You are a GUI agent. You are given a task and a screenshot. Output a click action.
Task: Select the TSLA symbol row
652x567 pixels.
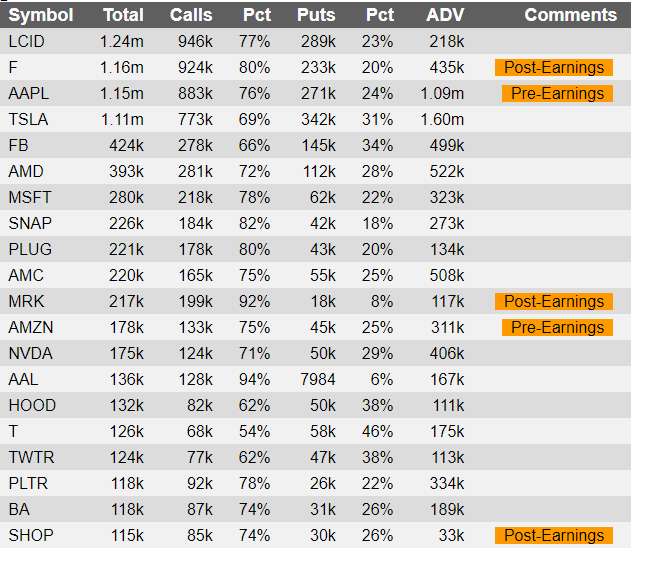click(28, 120)
